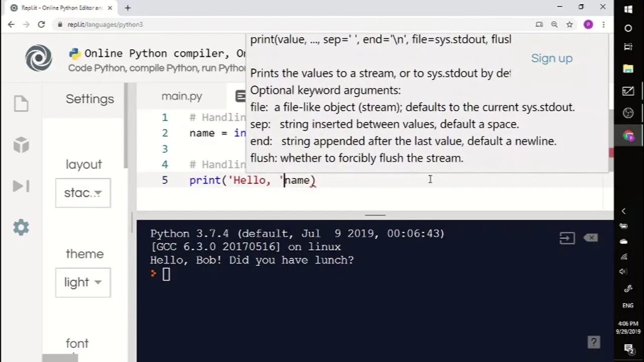Click the 4:06 PM clock on taskbar

tap(628, 324)
